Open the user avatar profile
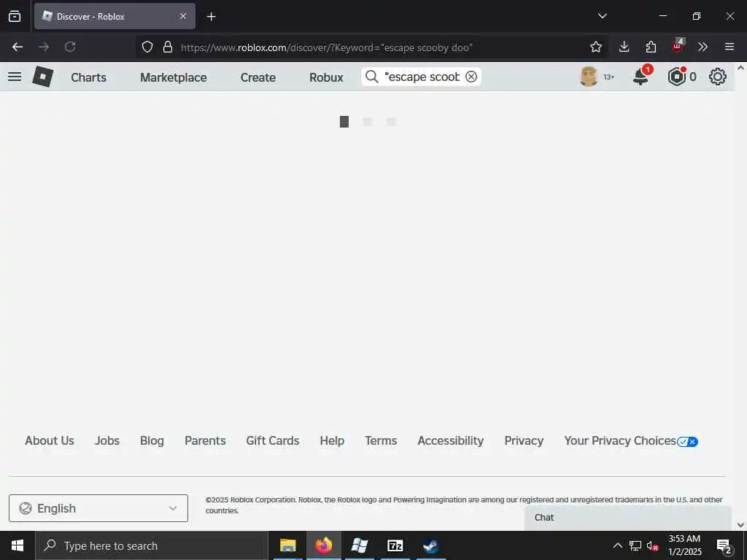Image resolution: width=747 pixels, height=560 pixels. tap(589, 77)
